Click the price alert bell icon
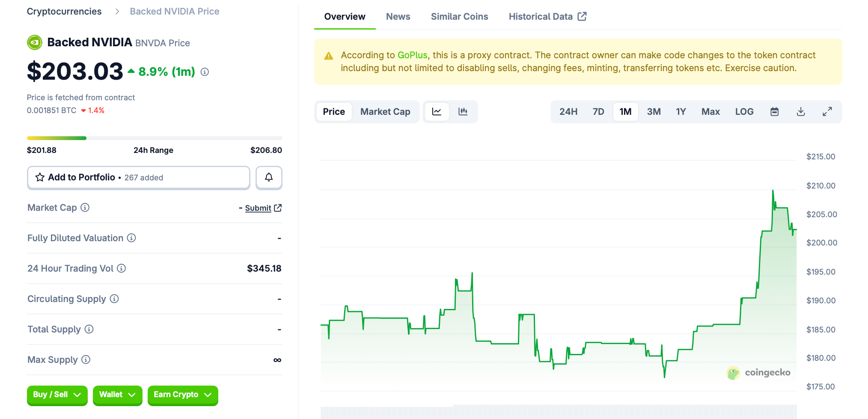The height and width of the screenshot is (419, 868). point(269,177)
